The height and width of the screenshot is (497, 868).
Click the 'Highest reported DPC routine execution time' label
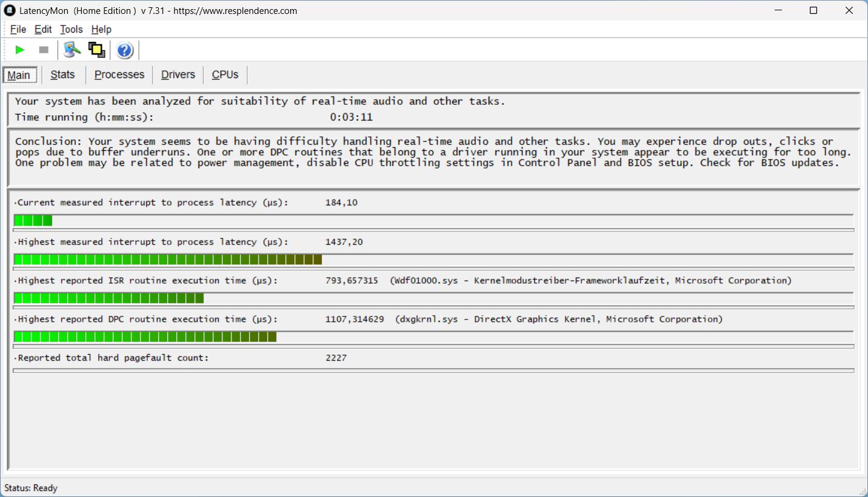148,319
